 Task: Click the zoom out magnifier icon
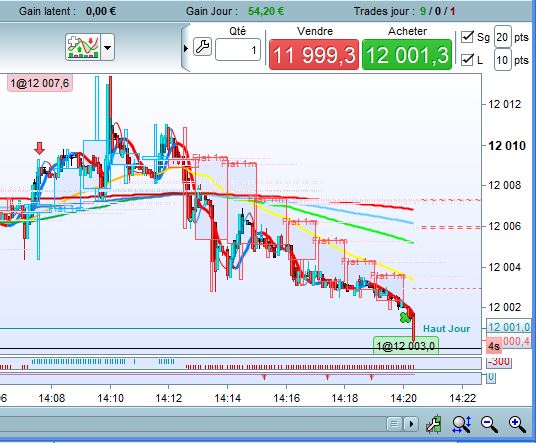coord(489,424)
